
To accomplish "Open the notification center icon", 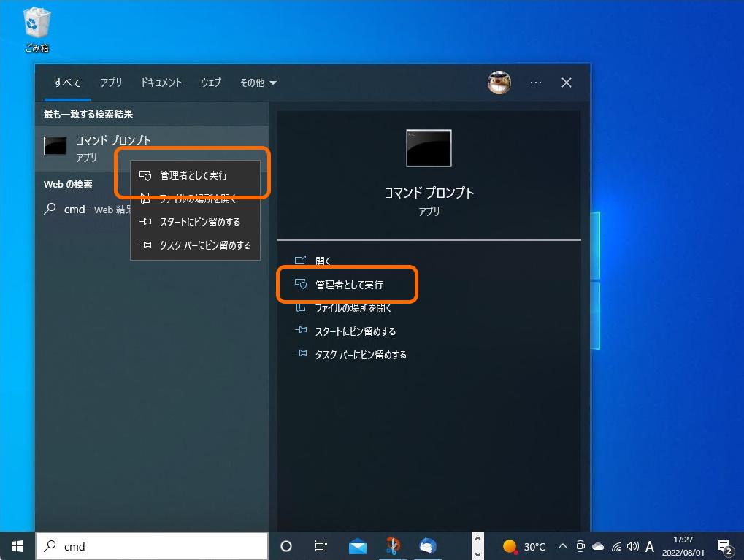I will pos(724,547).
